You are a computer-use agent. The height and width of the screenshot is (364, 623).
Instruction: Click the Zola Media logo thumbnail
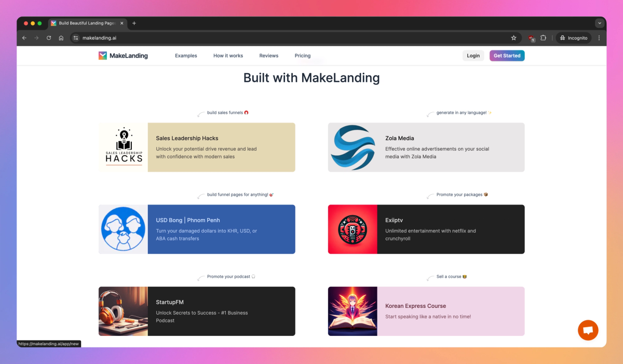coord(353,146)
